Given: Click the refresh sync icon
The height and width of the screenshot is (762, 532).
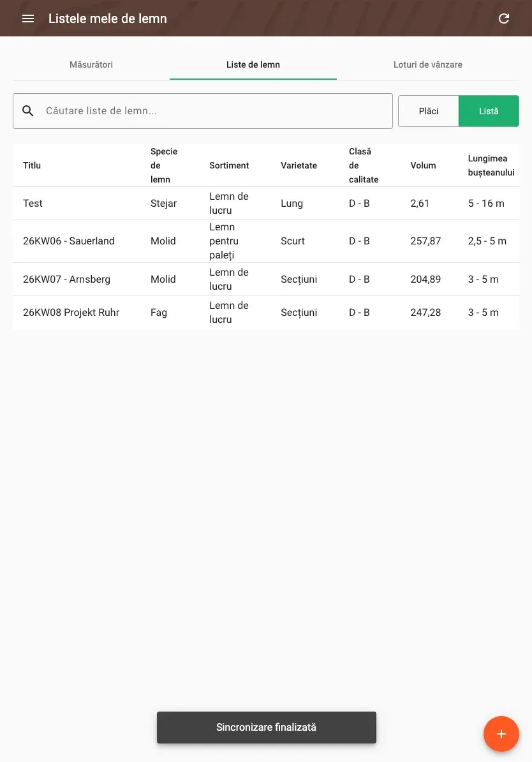Looking at the screenshot, I should [x=504, y=19].
